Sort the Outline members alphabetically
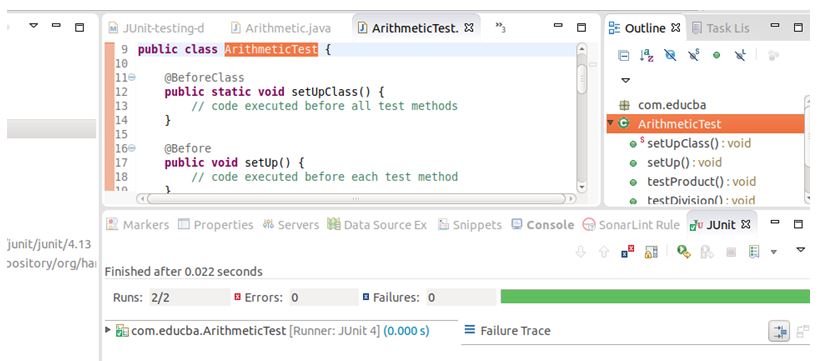This screenshot has width=830, height=361. point(646,56)
